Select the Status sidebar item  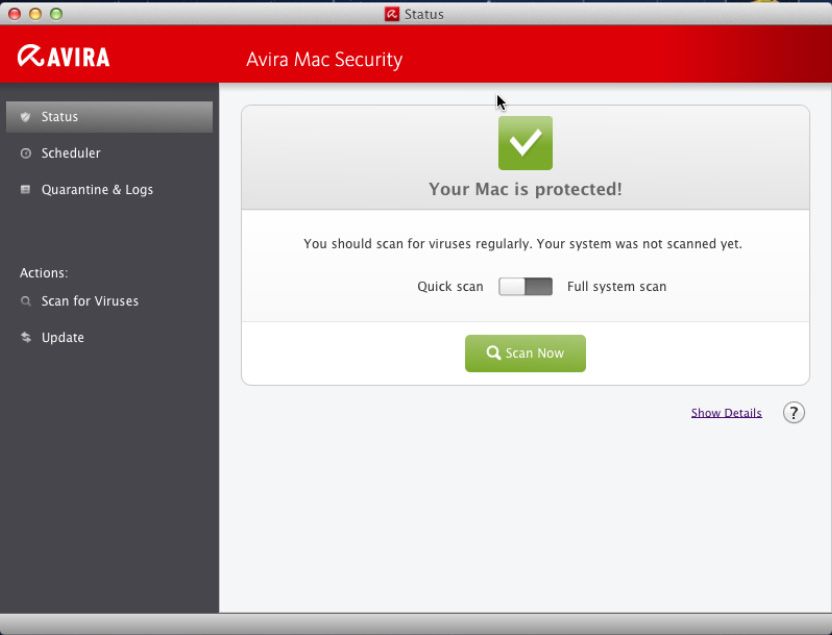pyautogui.click(x=109, y=117)
